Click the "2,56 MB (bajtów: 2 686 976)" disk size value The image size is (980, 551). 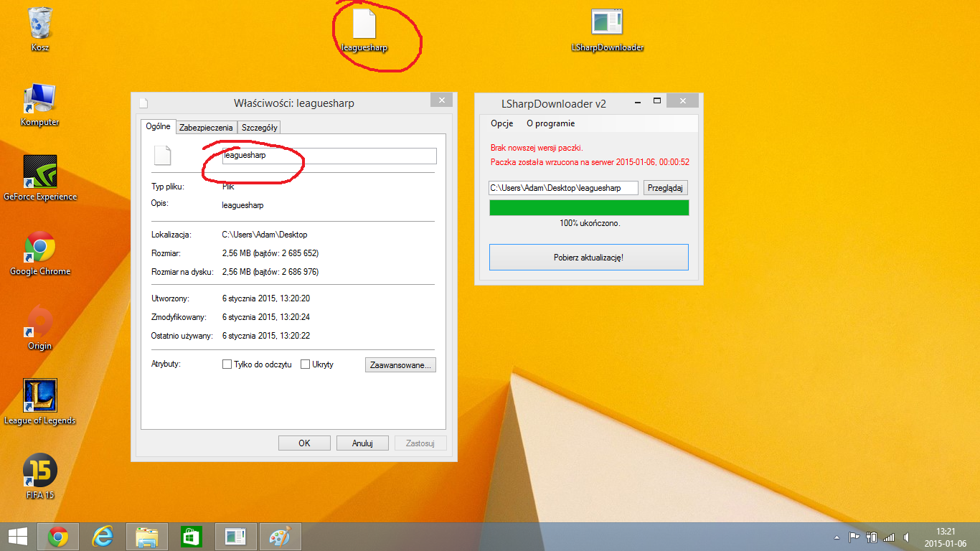[x=270, y=272]
